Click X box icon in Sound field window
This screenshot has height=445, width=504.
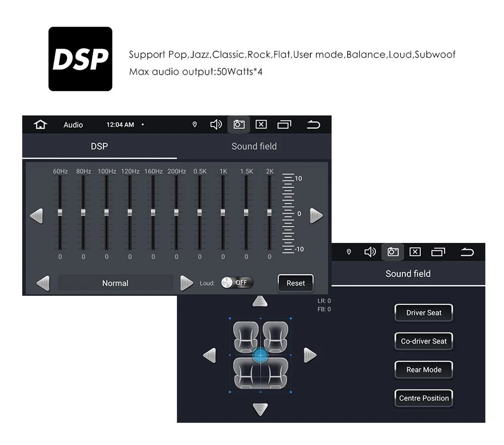(415, 252)
